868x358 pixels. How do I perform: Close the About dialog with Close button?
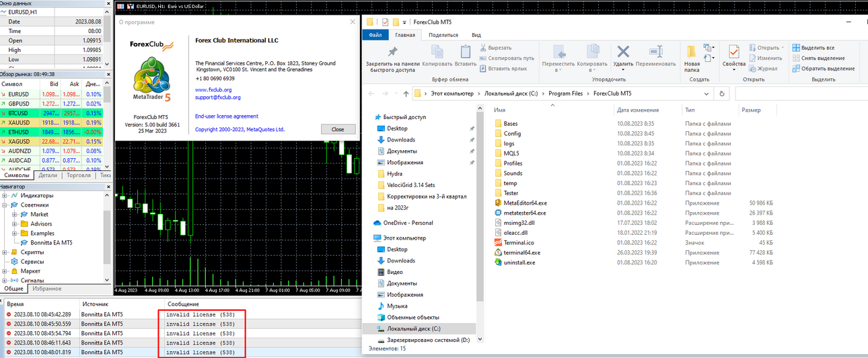(x=338, y=129)
